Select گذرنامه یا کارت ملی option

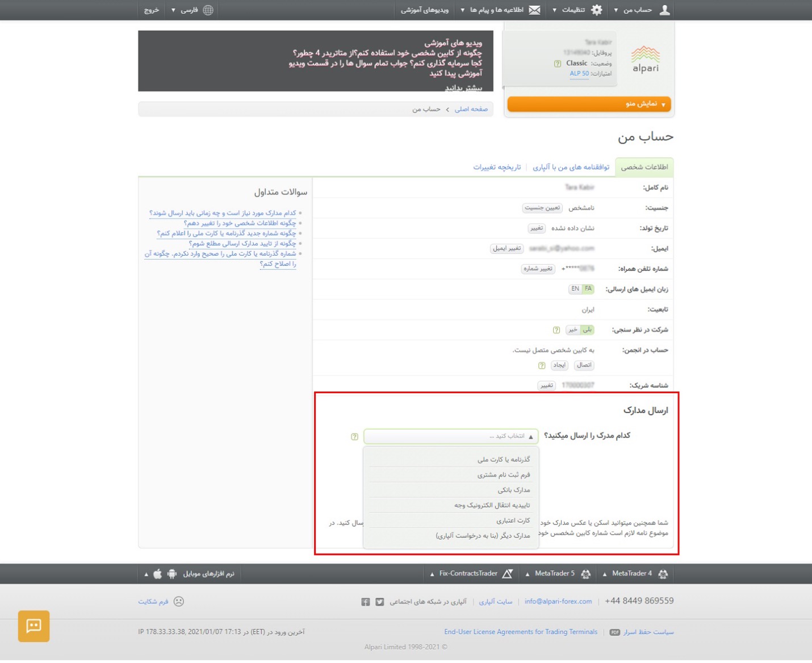pyautogui.click(x=451, y=459)
